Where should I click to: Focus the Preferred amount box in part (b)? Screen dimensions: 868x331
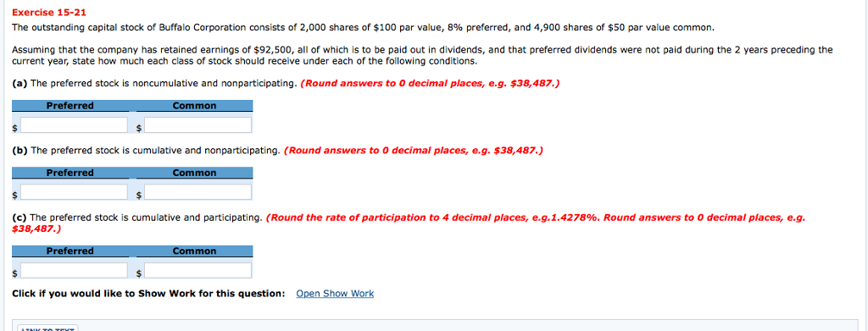[x=75, y=192]
